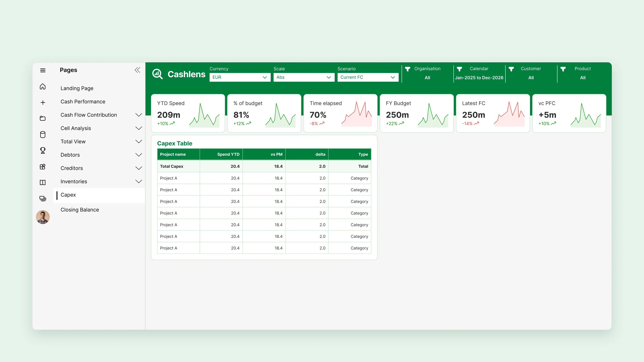Click the Cashlens logo icon
Screen dimensions: 644x362
(x=158, y=74)
